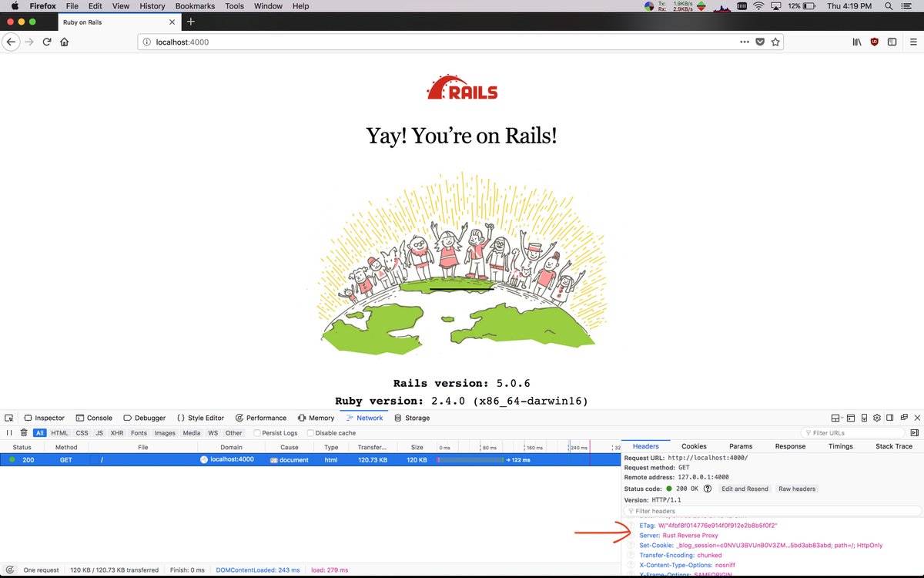The image size is (924, 578).
Task: Click the Forward arrow in the navigation bar
Action: click(29, 42)
